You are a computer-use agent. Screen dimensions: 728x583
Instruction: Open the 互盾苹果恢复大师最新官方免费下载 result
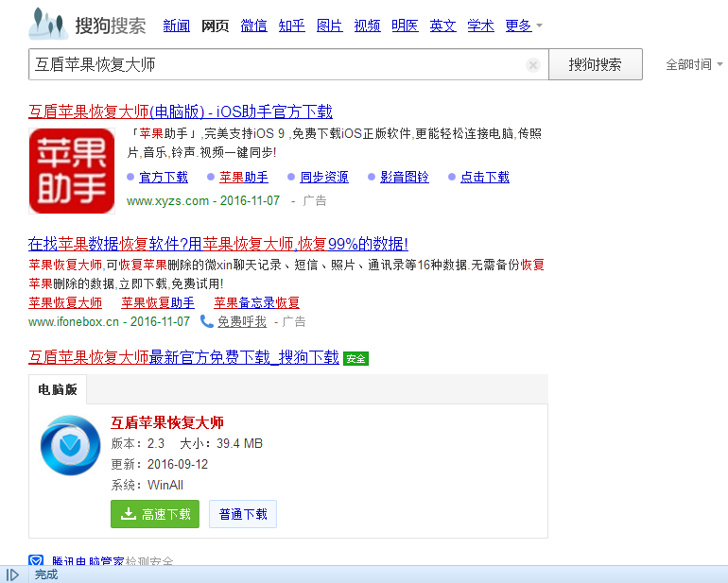tap(183, 357)
